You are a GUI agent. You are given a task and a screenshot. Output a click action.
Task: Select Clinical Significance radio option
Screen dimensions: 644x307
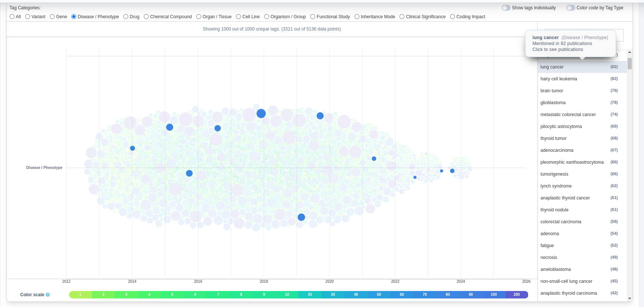click(x=402, y=17)
